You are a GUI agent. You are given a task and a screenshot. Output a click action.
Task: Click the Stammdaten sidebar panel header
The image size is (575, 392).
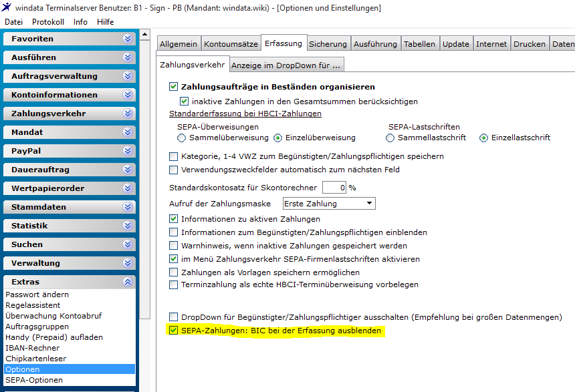coord(70,206)
